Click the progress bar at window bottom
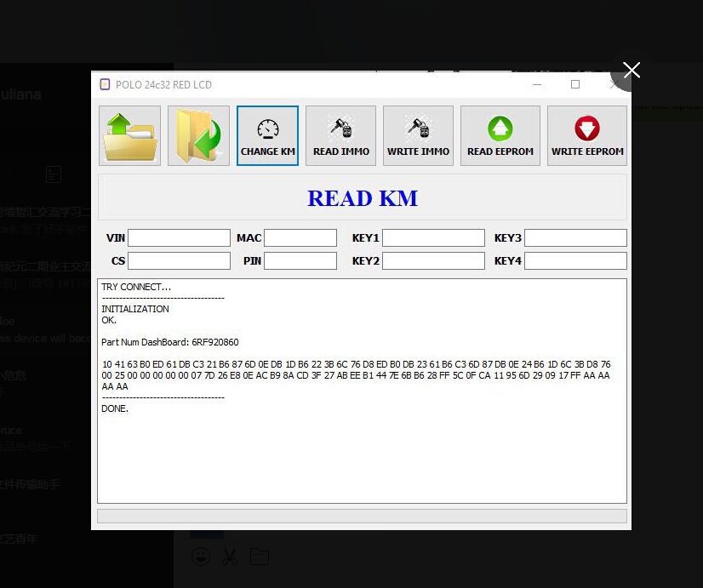Viewport: 703px width, 588px height. 362,516
